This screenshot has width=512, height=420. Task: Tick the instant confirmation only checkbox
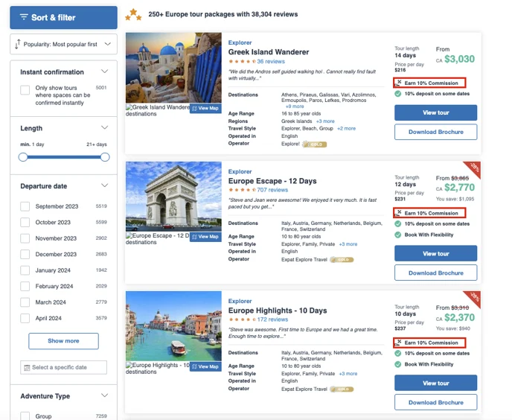point(25,90)
